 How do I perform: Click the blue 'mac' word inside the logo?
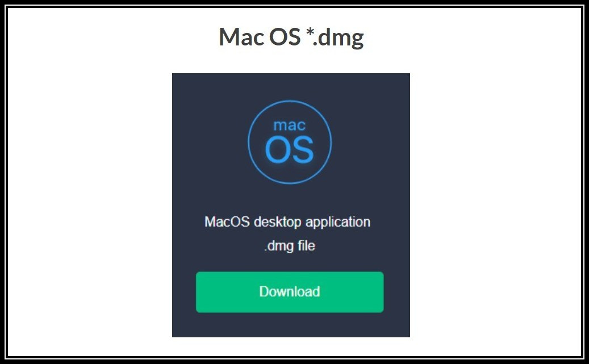coord(289,125)
